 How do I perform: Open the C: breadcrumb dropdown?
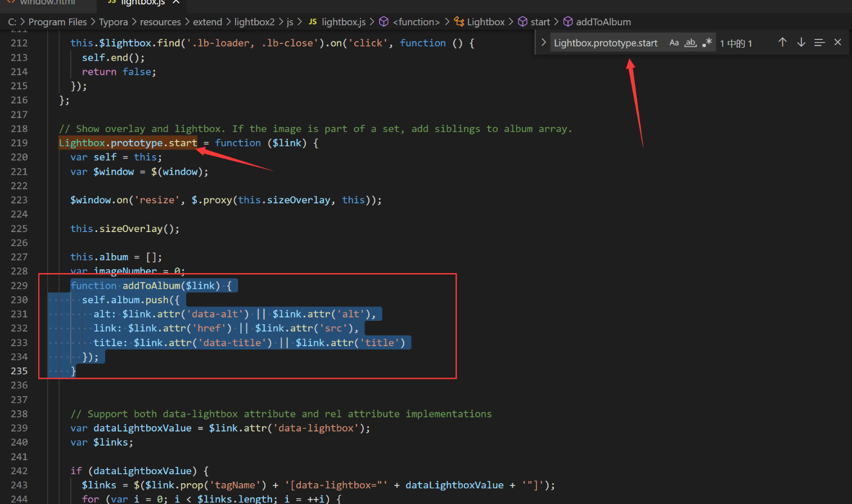(x=12, y=22)
